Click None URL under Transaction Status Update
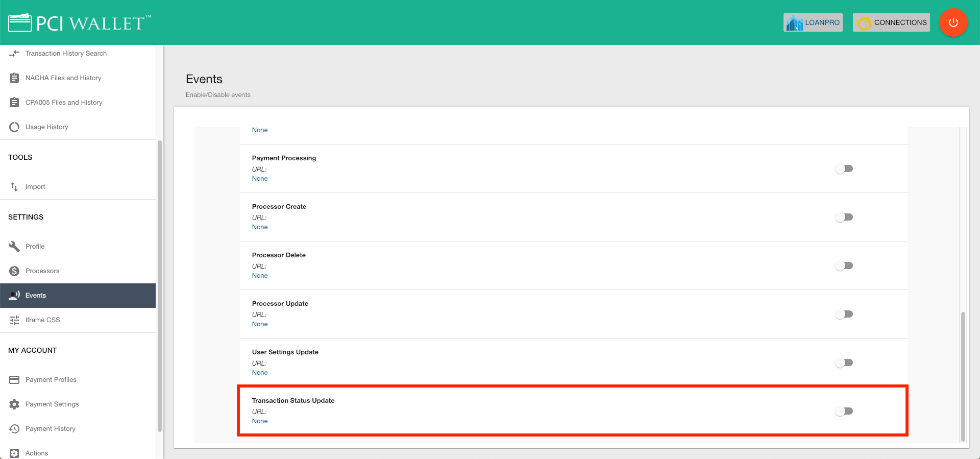980x459 pixels. [x=260, y=421]
